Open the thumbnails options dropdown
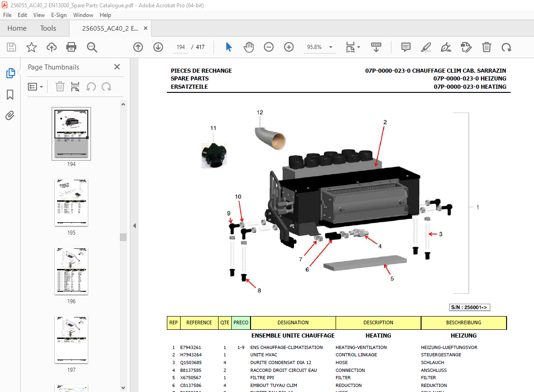This screenshot has width=534, height=392. (35, 86)
